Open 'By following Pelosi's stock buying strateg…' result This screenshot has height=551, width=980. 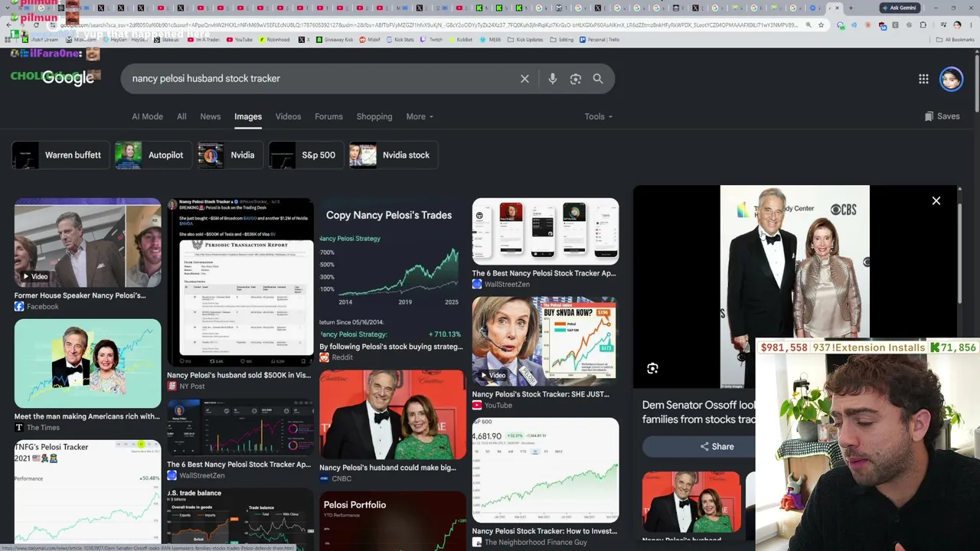click(x=391, y=347)
